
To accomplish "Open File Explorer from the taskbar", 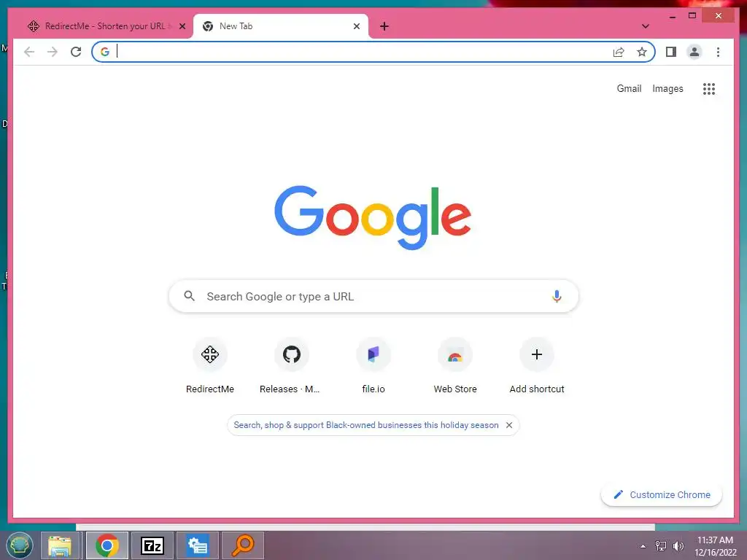I will [x=60, y=545].
